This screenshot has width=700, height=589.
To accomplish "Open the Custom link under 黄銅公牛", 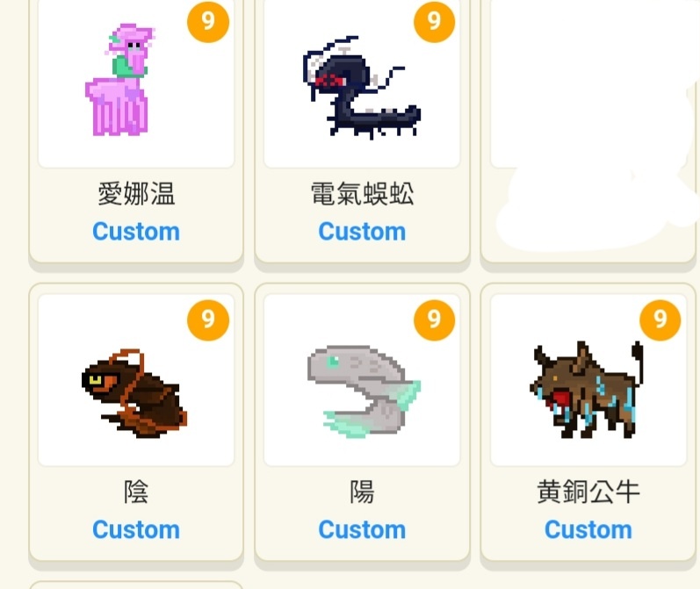I will pyautogui.click(x=588, y=529).
